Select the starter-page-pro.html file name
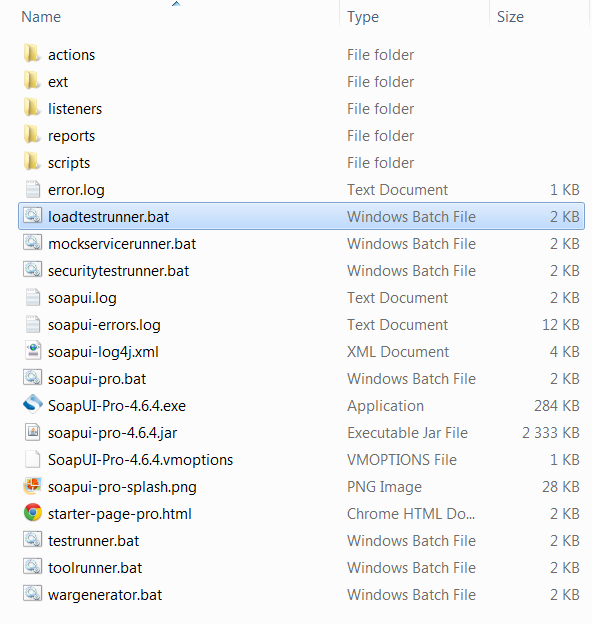The image size is (592, 624). tap(120, 514)
